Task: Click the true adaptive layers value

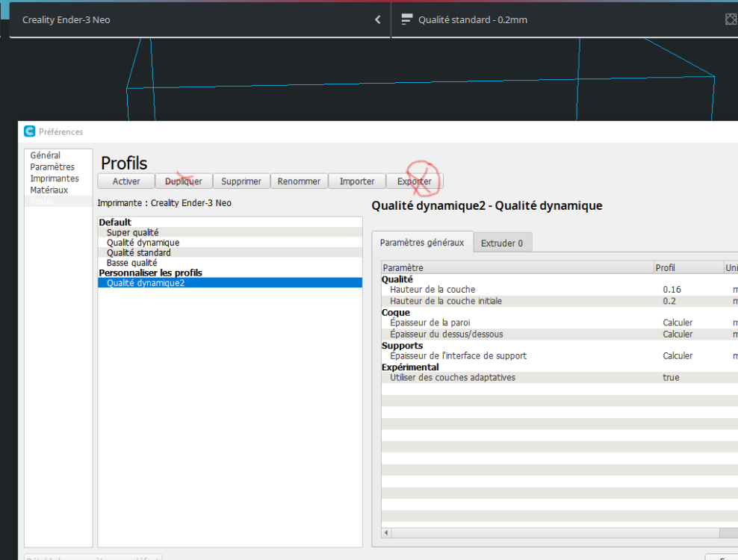Action: [x=672, y=377]
